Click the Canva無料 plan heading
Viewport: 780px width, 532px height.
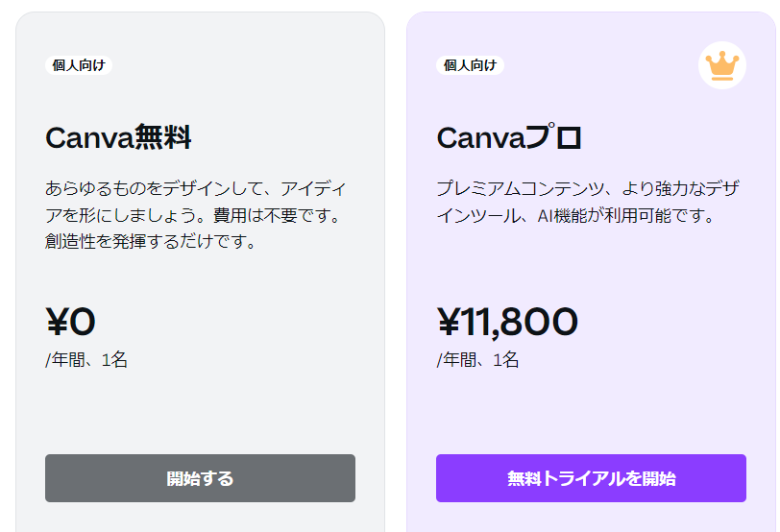point(118,138)
